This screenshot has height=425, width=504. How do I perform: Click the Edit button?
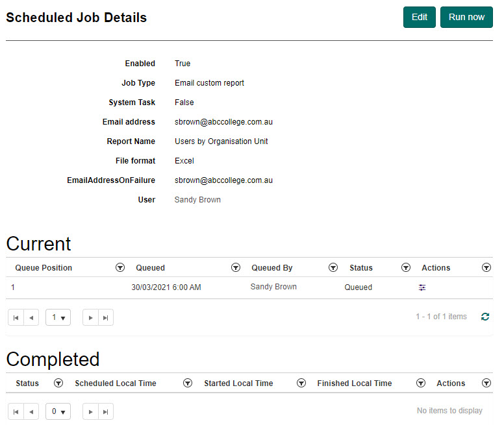419,17
